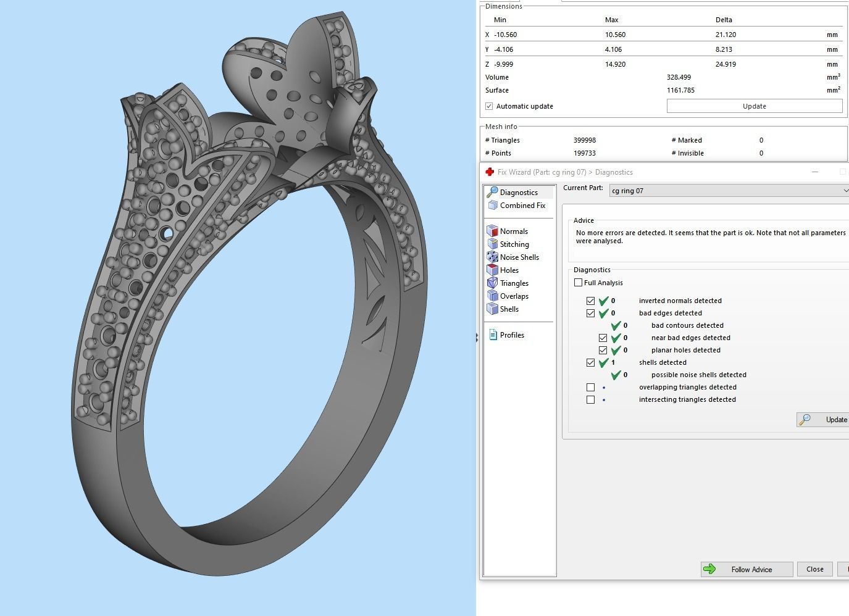Click the points count 199733
Image resolution: width=849 pixels, height=616 pixels.
point(585,153)
